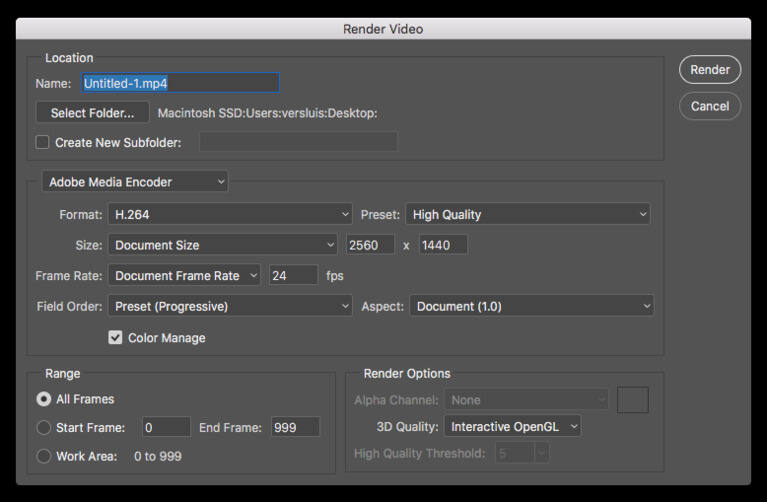Open the High Quality Threshold dropdown arrow
This screenshot has width=767, height=502.
(x=541, y=454)
